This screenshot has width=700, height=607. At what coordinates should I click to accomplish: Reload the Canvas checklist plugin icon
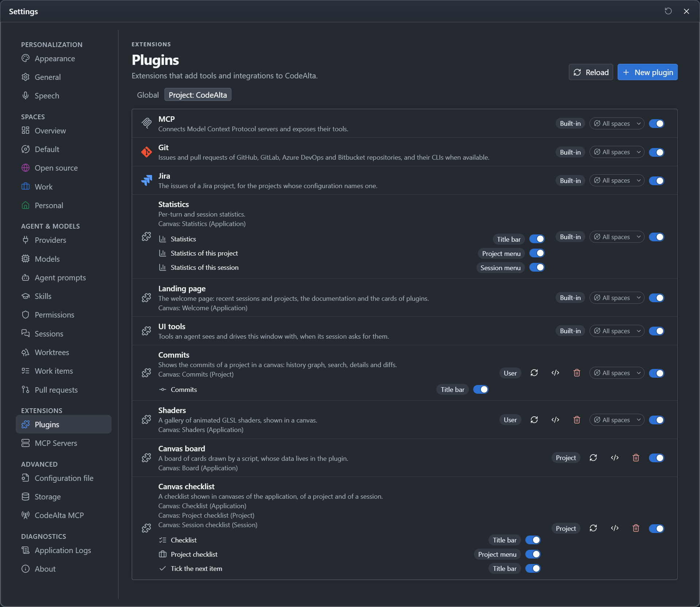pos(593,528)
